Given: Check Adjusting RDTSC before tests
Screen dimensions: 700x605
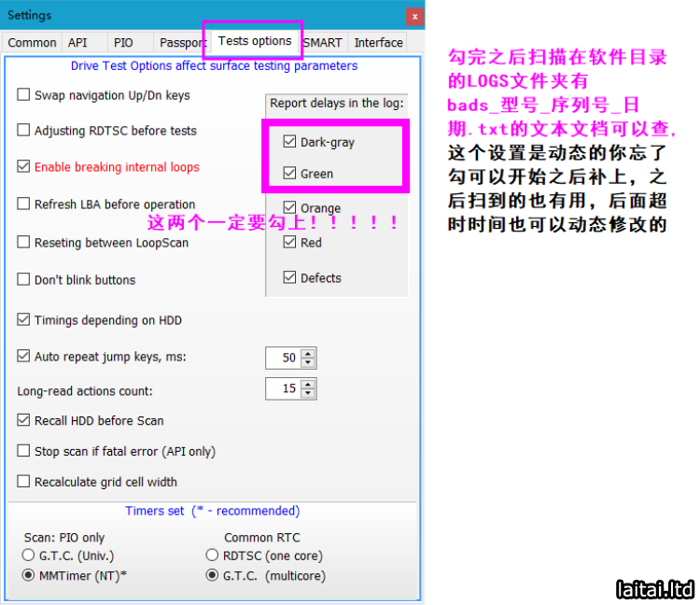Looking at the screenshot, I should pyautogui.click(x=24, y=131).
